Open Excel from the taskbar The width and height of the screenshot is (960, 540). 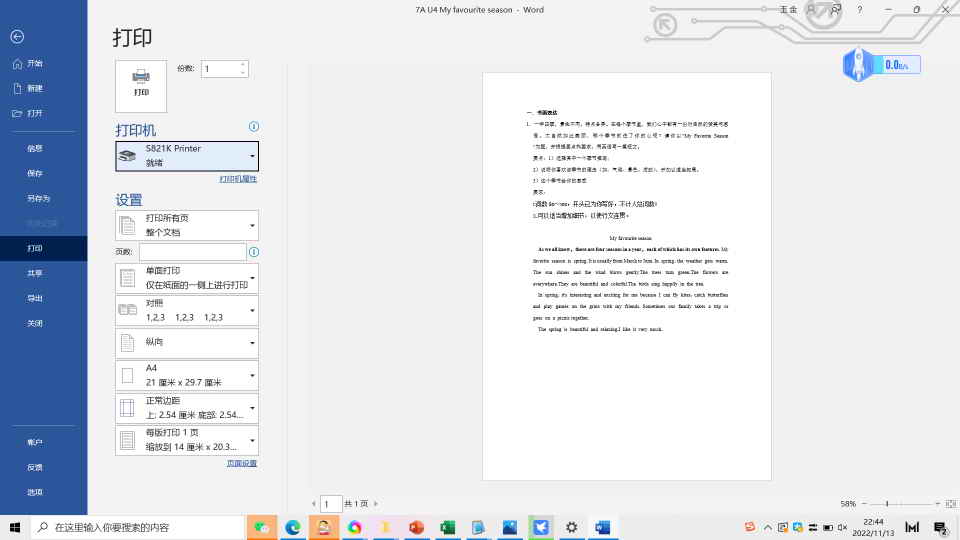[448, 527]
